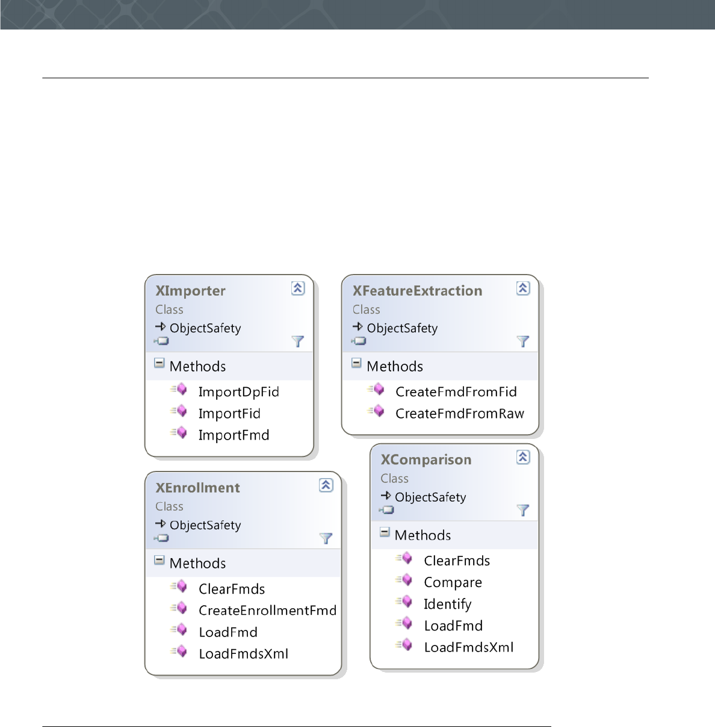This screenshot has height=728, width=715.
Task: Select ClearFmds text in XComparison
Action: (457, 561)
